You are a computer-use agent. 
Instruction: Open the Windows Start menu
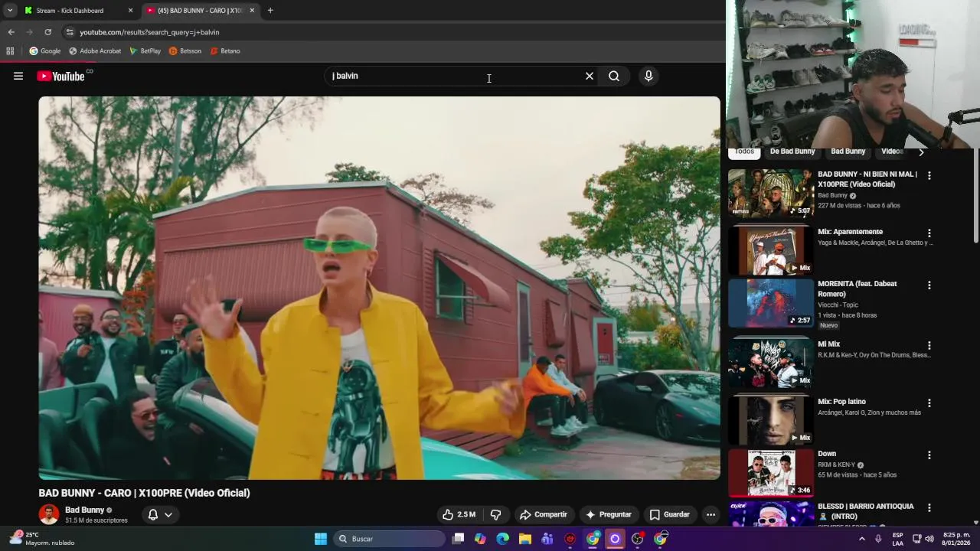pyautogui.click(x=321, y=539)
